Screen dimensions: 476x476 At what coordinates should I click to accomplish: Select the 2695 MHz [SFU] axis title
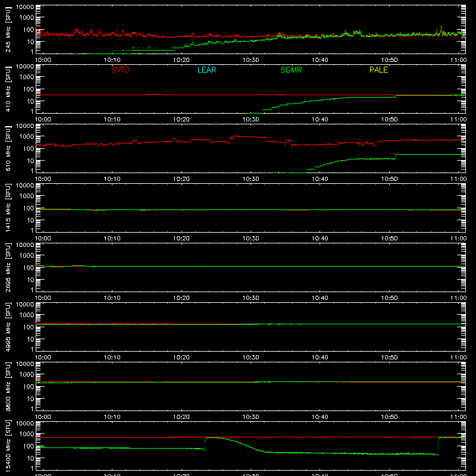8,267
